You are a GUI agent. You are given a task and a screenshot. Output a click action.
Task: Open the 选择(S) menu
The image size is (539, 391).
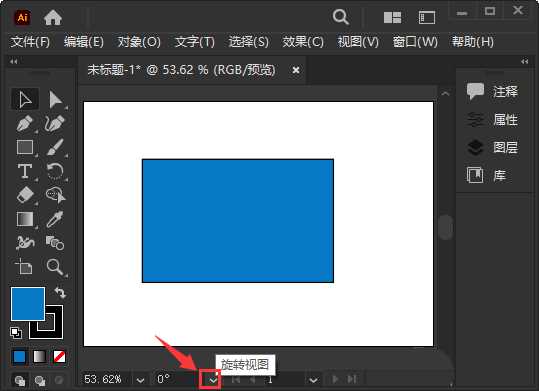249,42
